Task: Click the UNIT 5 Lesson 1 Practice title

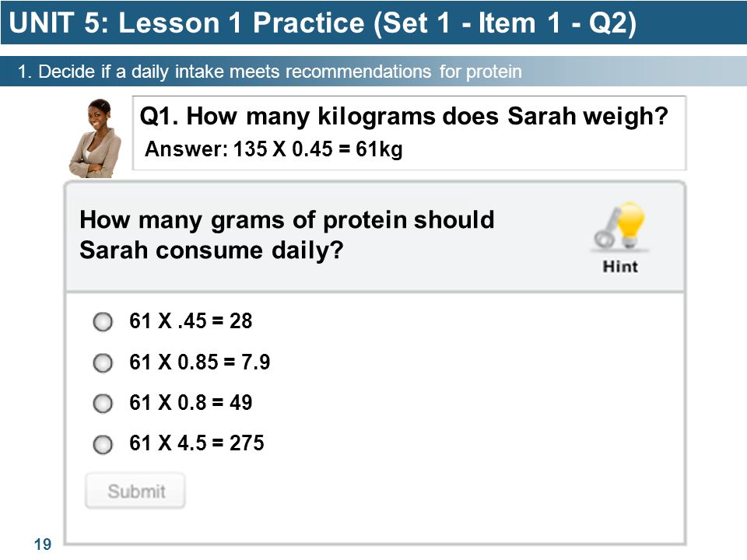Action: (x=322, y=23)
